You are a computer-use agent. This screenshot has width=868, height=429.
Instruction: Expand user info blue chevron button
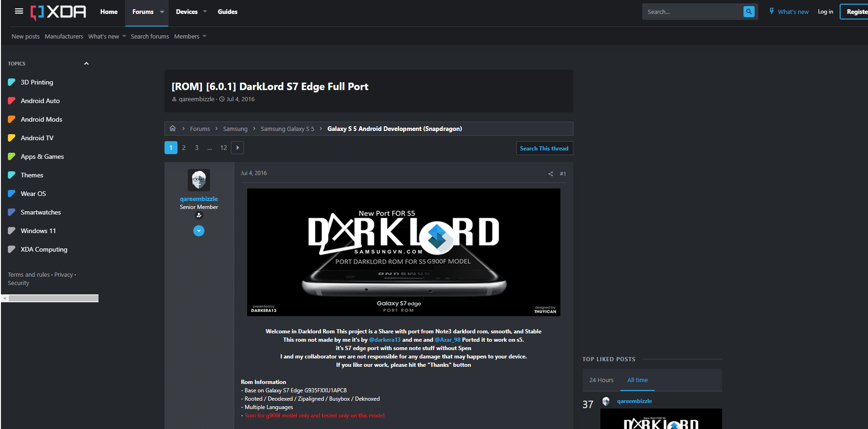[x=199, y=231]
